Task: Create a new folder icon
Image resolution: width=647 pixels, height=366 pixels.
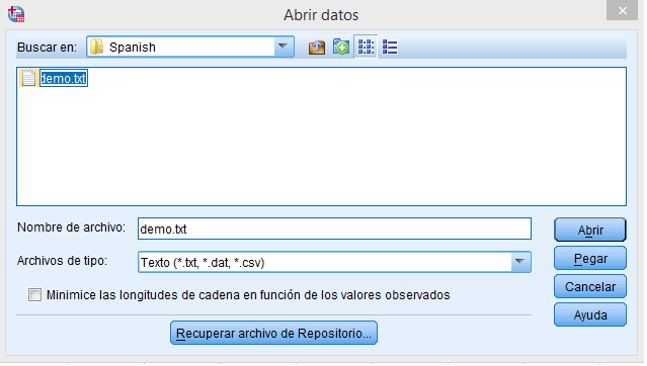Action: pyautogui.click(x=341, y=47)
